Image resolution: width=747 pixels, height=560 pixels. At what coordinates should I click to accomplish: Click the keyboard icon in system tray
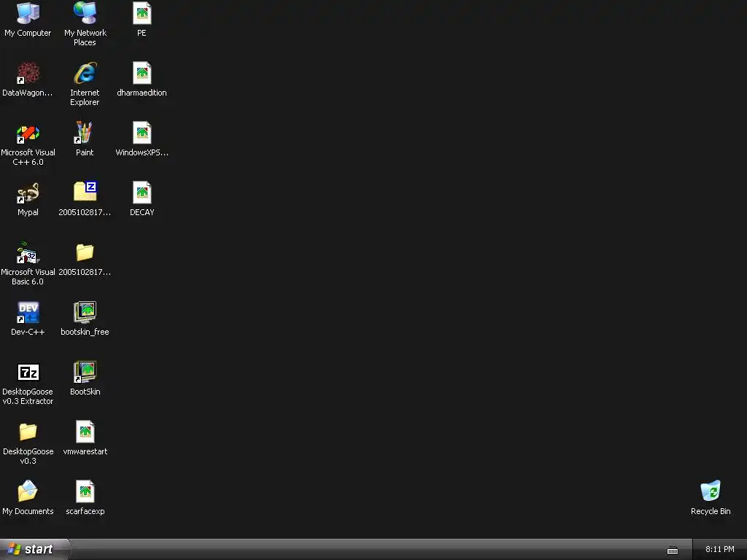pos(672,550)
